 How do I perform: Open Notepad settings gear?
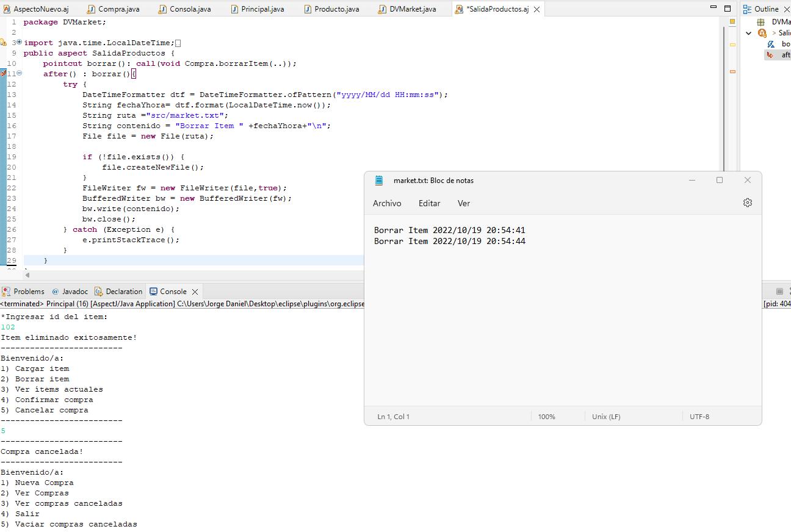click(747, 203)
